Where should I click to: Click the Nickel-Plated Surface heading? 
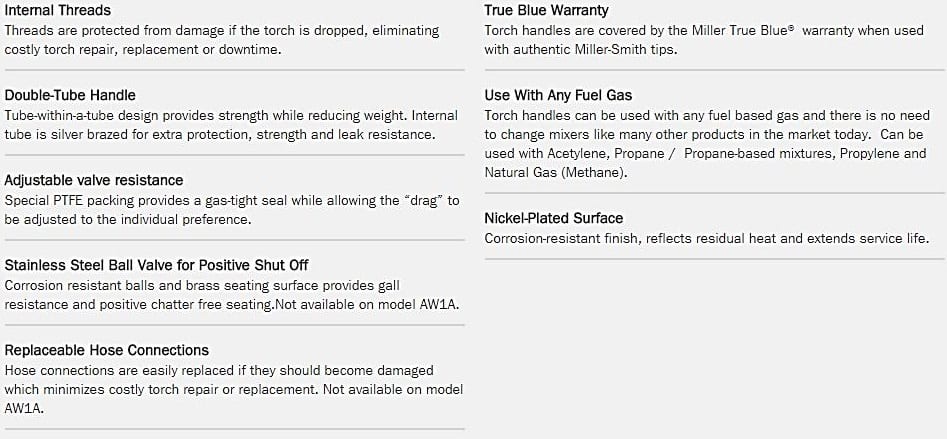click(554, 218)
